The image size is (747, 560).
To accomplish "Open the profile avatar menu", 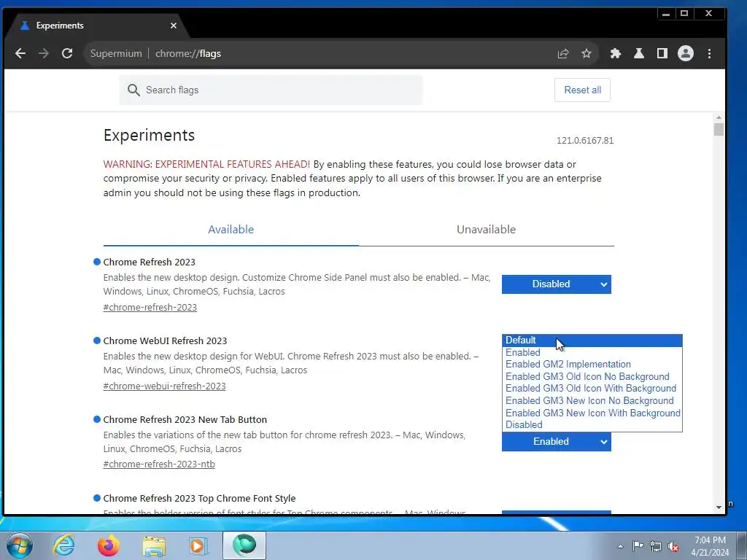I will click(x=686, y=53).
